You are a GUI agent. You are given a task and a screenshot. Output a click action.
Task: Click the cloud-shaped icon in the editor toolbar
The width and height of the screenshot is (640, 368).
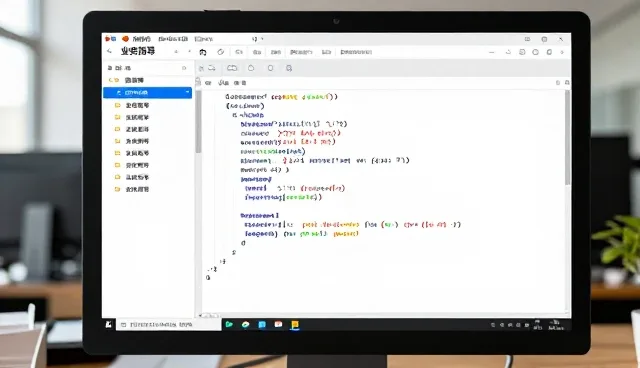tap(232, 68)
